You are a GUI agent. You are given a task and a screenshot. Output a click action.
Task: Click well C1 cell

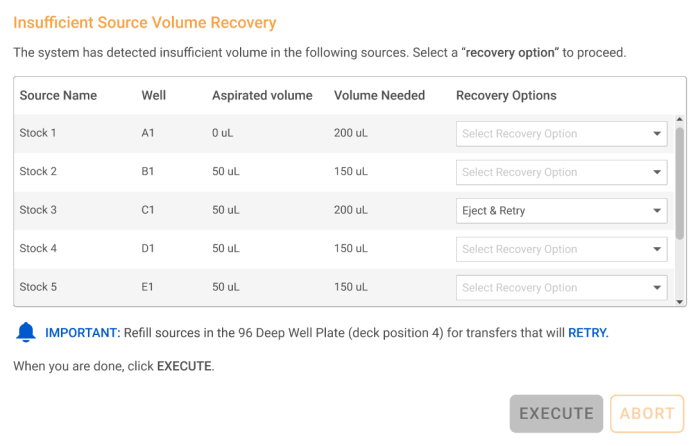[148, 211]
